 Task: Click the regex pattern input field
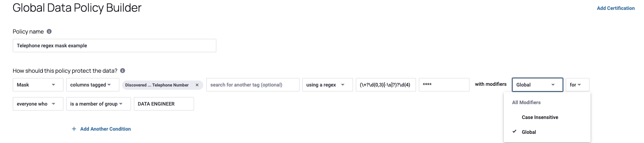click(x=386, y=85)
